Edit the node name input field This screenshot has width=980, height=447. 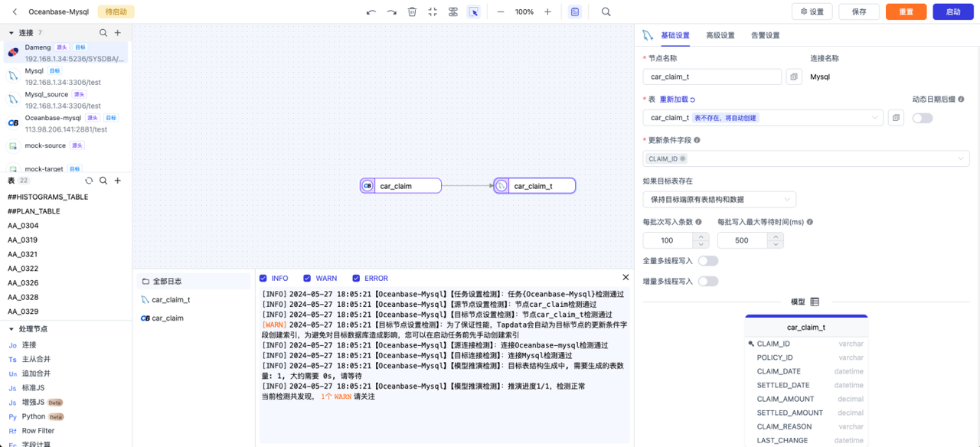712,77
